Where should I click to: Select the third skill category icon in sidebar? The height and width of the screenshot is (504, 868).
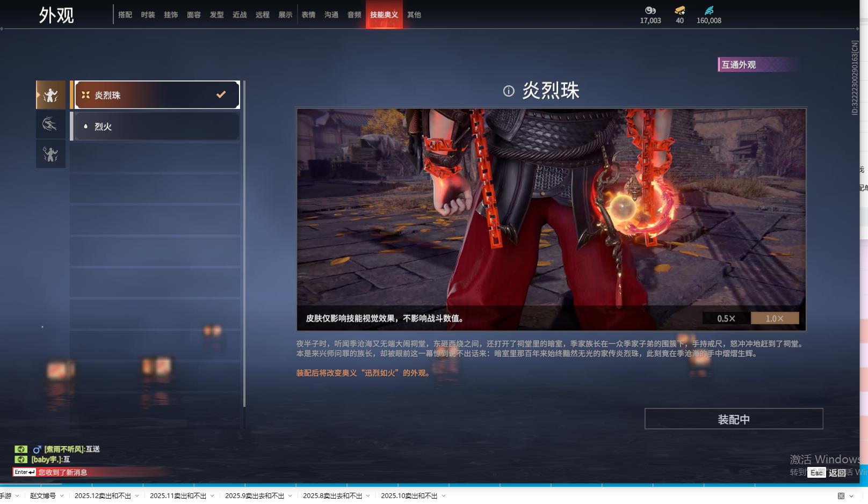click(x=50, y=154)
